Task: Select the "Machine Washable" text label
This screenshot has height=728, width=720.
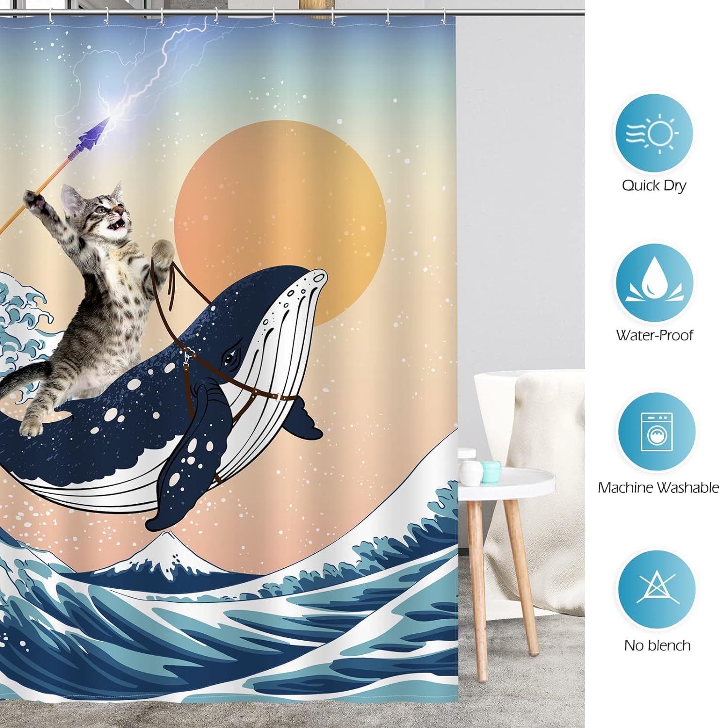Action: click(x=658, y=487)
